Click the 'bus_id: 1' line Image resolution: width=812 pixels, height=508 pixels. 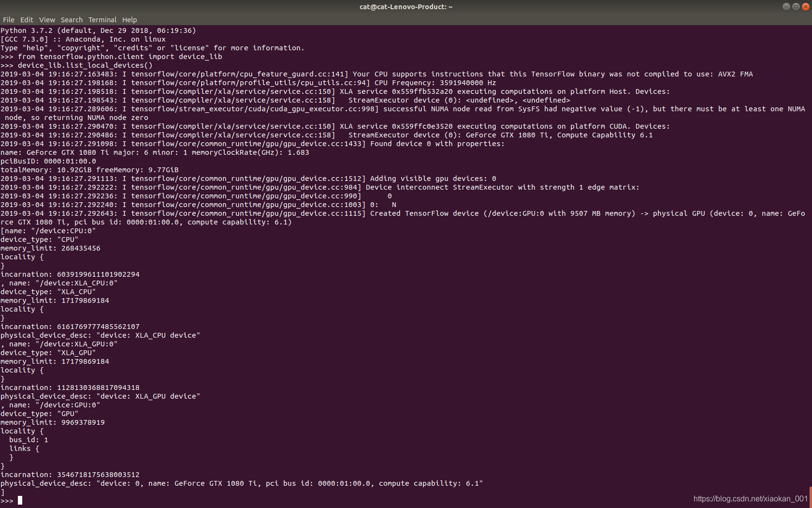point(29,440)
